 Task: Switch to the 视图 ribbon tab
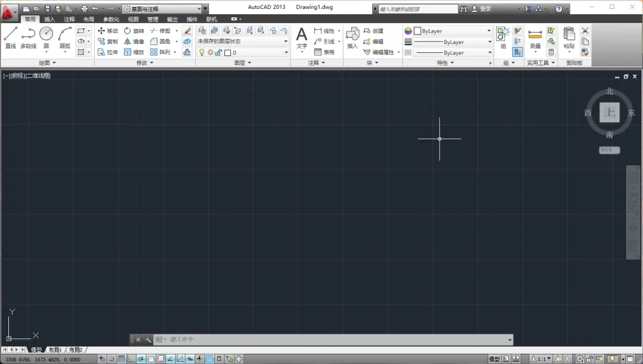[133, 19]
